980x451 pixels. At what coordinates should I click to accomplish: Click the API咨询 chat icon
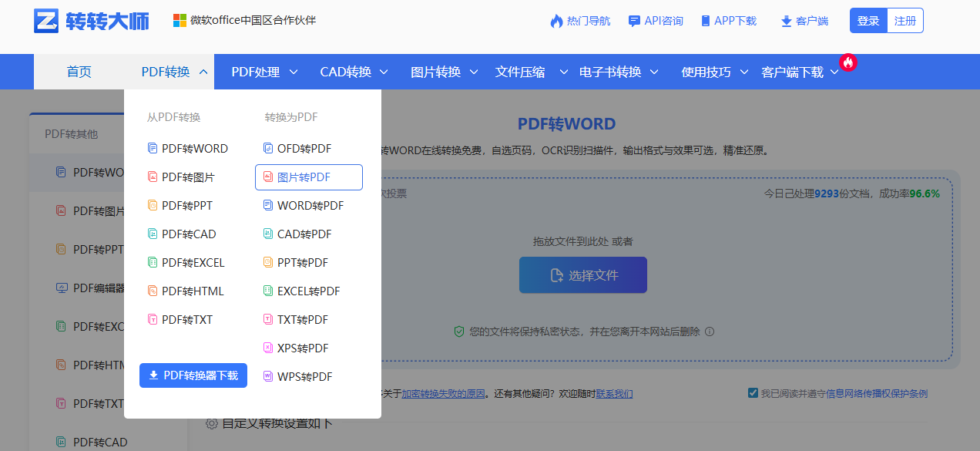click(x=634, y=21)
